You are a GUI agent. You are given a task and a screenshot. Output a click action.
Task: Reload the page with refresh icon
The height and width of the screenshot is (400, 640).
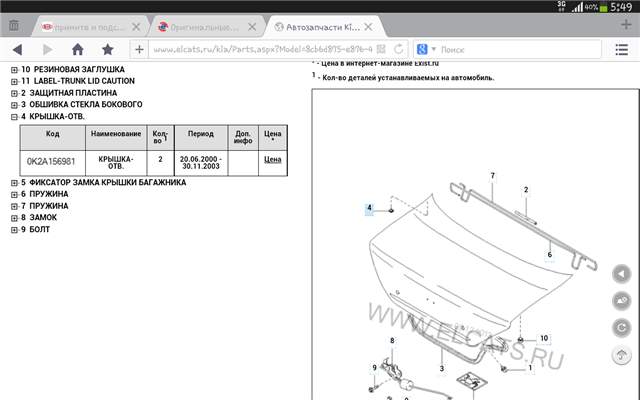coord(398,49)
